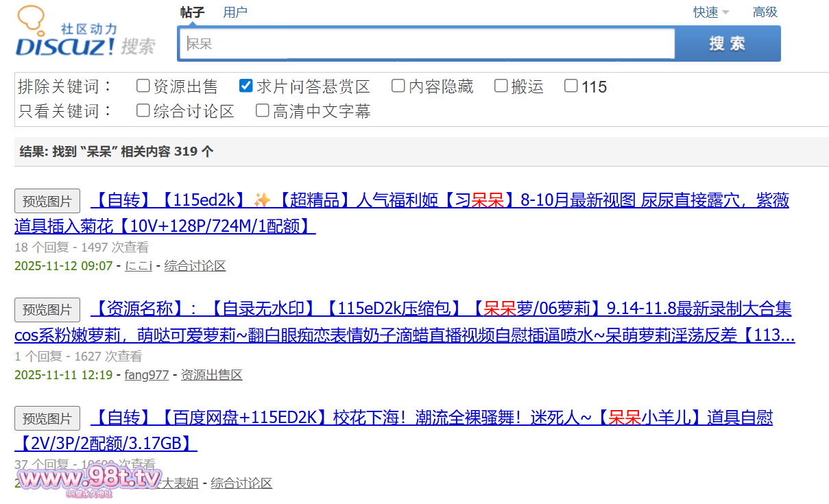Expand the 快速 dropdown
This screenshot has width=829, height=504.
710,12
